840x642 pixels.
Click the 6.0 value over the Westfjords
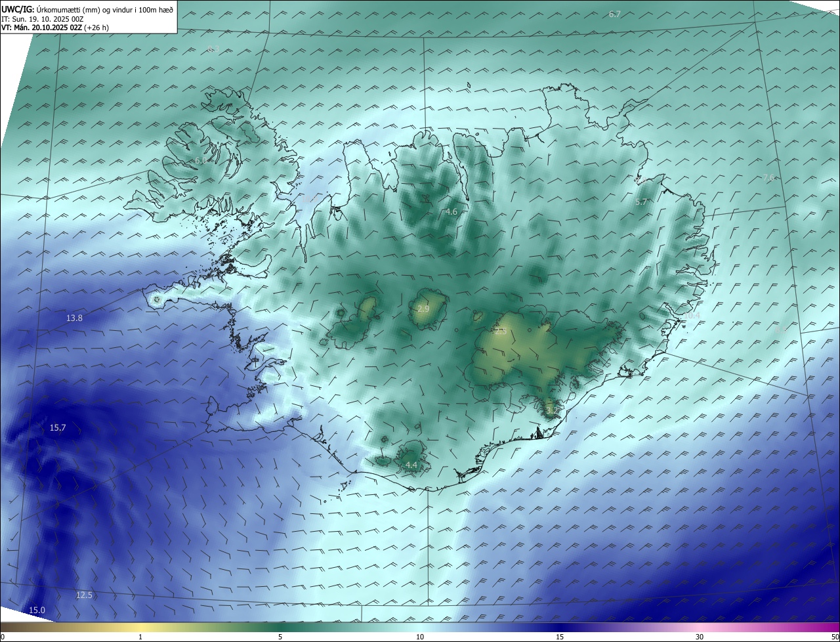click(x=201, y=160)
